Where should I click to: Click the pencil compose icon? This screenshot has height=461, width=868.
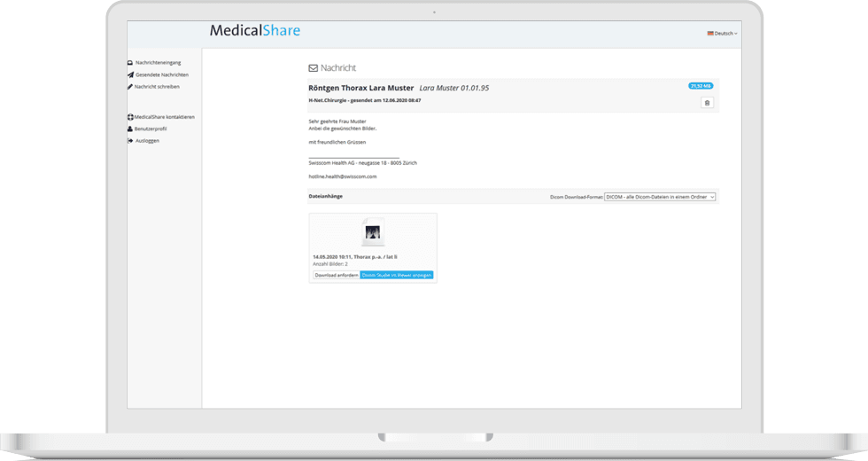click(x=130, y=87)
